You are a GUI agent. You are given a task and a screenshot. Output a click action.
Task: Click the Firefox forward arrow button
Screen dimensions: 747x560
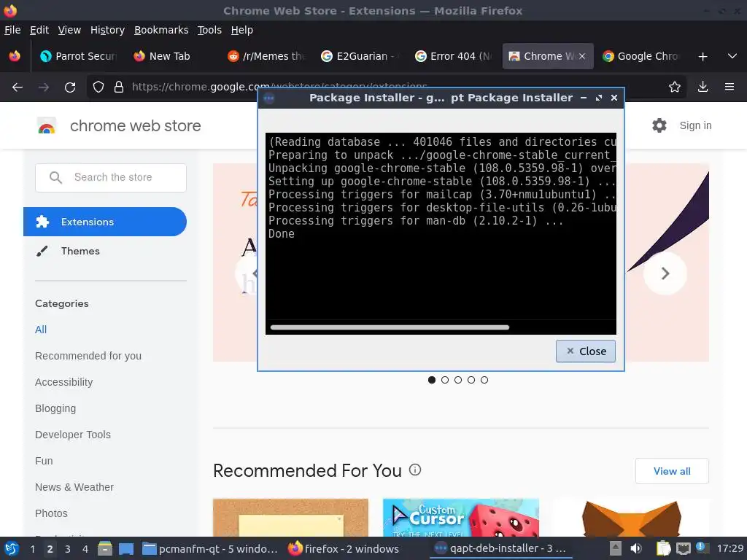(x=44, y=87)
